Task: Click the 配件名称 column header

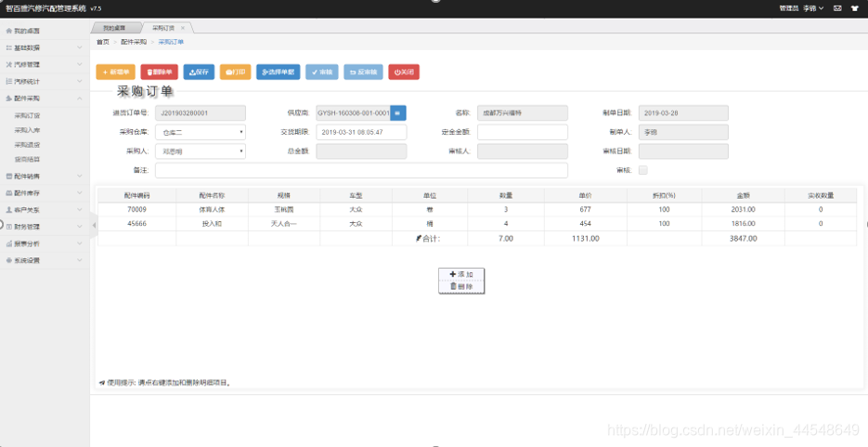Action: tap(212, 195)
